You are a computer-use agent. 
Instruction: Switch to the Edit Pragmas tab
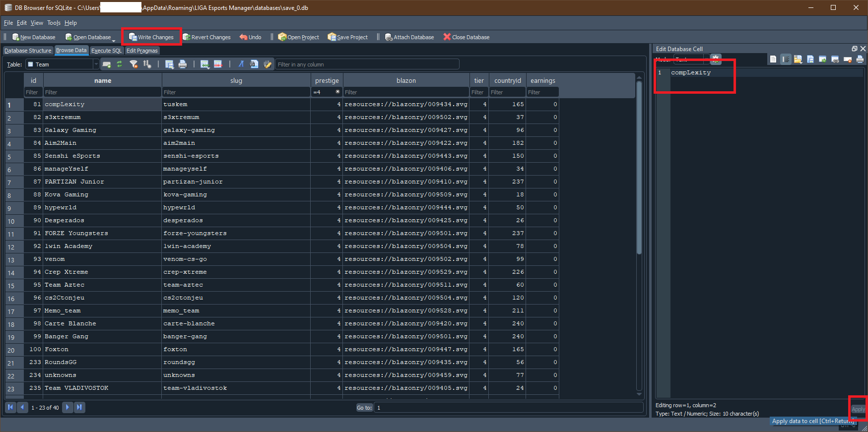(142, 51)
